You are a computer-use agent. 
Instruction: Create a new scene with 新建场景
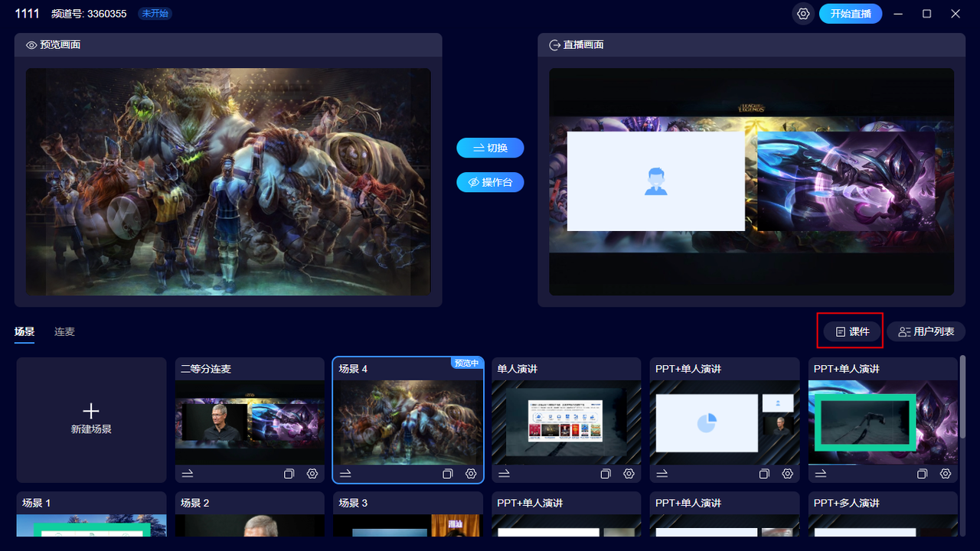coord(92,420)
